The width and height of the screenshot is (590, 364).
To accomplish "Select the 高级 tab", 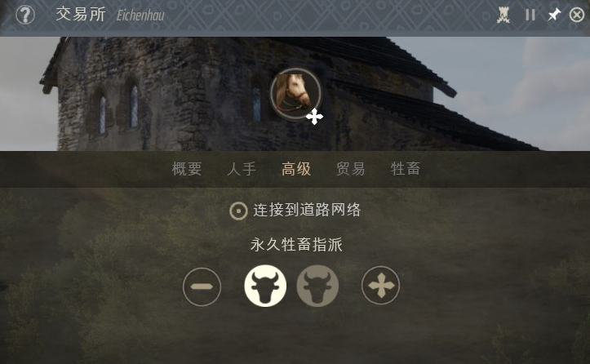I will click(x=296, y=169).
